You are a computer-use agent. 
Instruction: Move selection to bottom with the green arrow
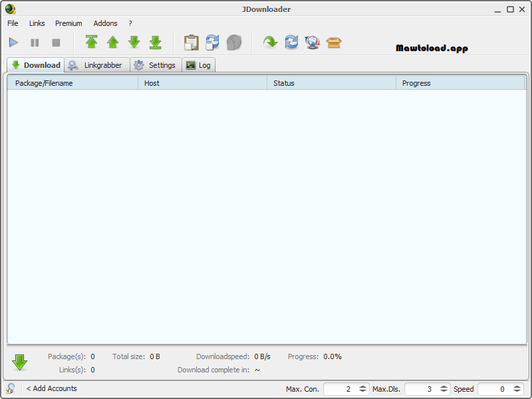(x=156, y=42)
